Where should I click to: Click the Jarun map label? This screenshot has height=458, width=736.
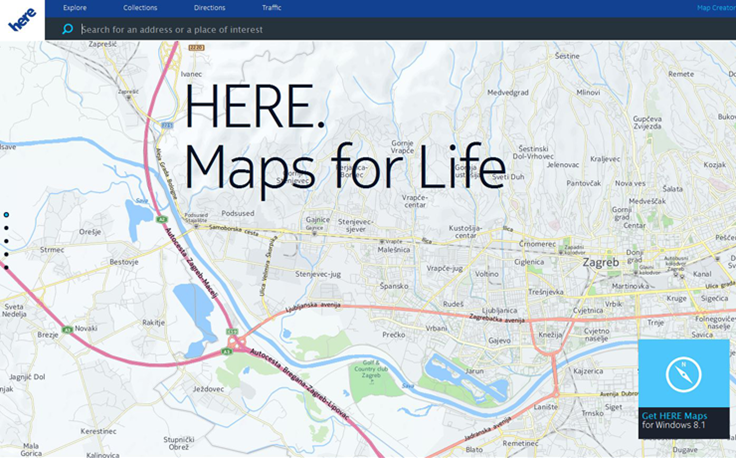(x=475, y=371)
